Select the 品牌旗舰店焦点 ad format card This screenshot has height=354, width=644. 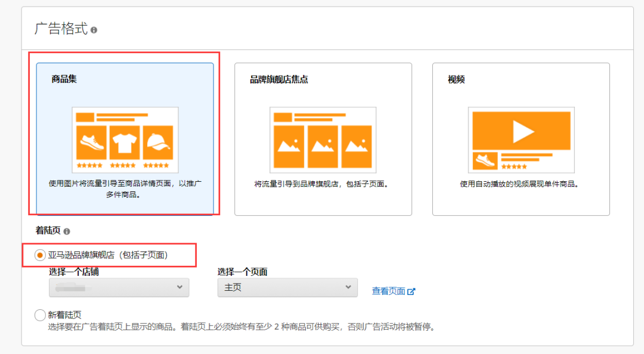point(323,140)
